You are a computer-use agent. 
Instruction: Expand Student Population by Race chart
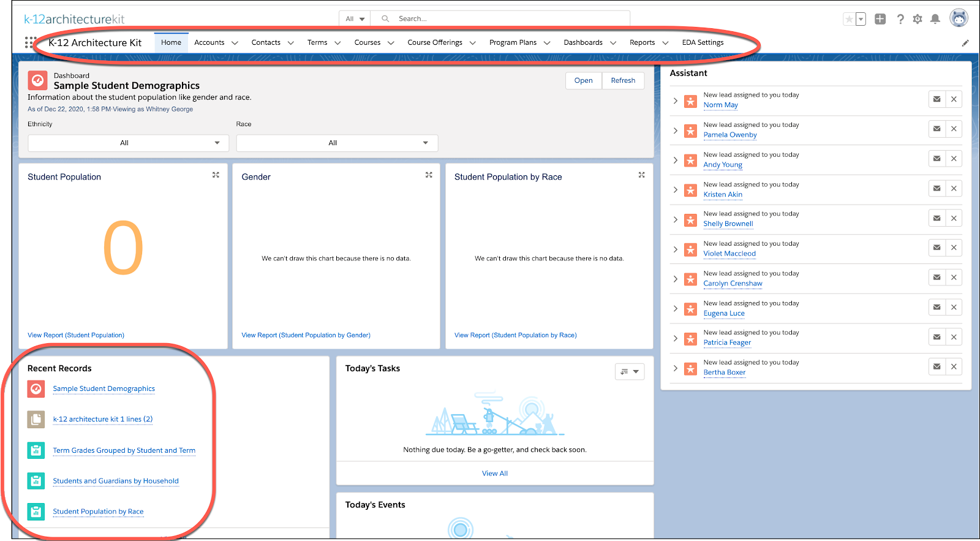(x=641, y=175)
